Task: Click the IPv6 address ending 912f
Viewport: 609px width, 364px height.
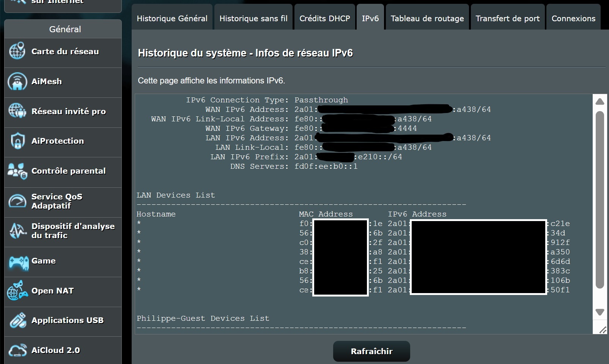Action: tap(479, 243)
